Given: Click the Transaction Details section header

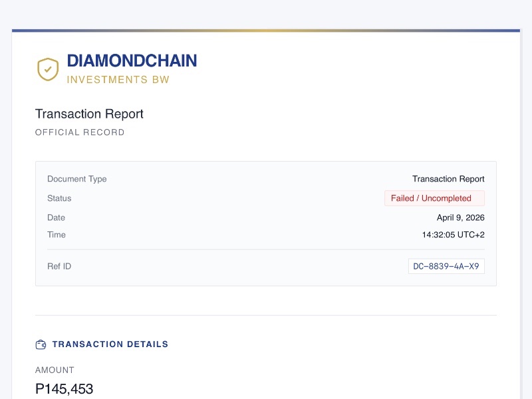Looking at the screenshot, I should (110, 344).
